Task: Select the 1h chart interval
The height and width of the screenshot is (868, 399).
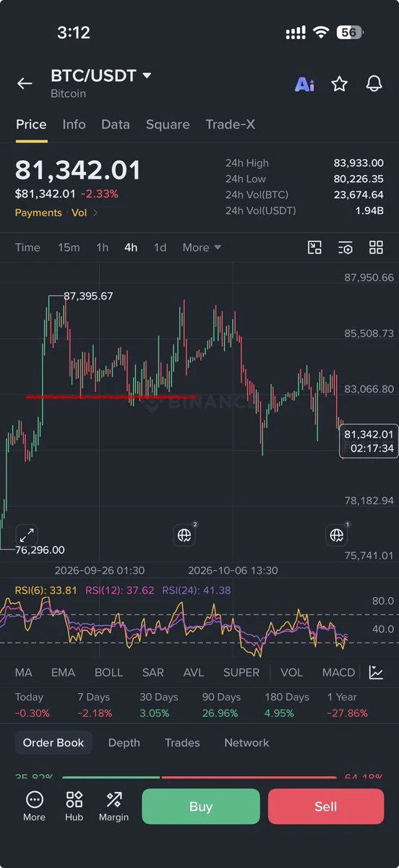Action: pyautogui.click(x=103, y=247)
